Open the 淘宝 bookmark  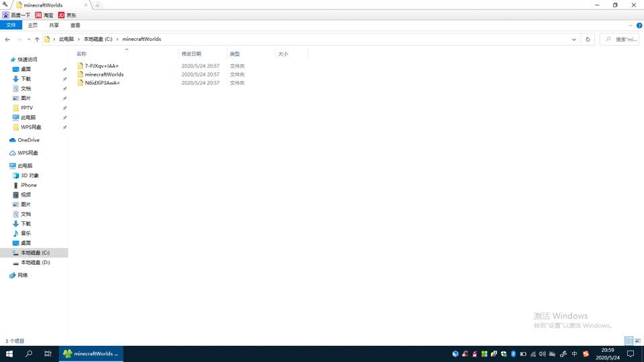click(x=44, y=15)
